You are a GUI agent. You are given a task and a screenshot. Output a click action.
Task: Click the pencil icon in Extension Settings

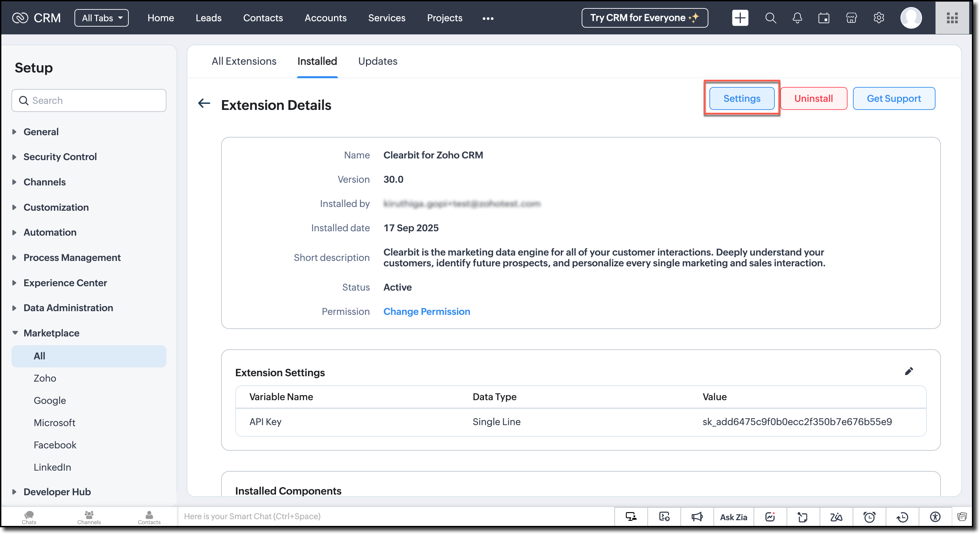[909, 372]
